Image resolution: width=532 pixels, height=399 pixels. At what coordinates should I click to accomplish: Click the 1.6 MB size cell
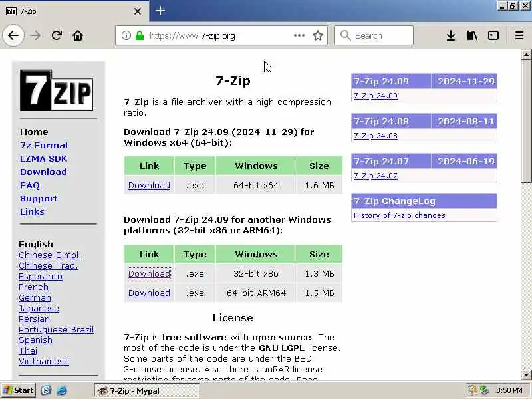pos(319,186)
